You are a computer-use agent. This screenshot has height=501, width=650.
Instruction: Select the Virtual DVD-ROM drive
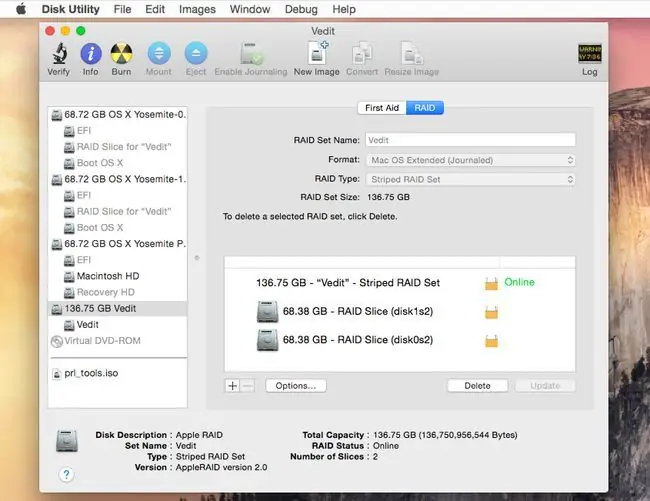117,341
